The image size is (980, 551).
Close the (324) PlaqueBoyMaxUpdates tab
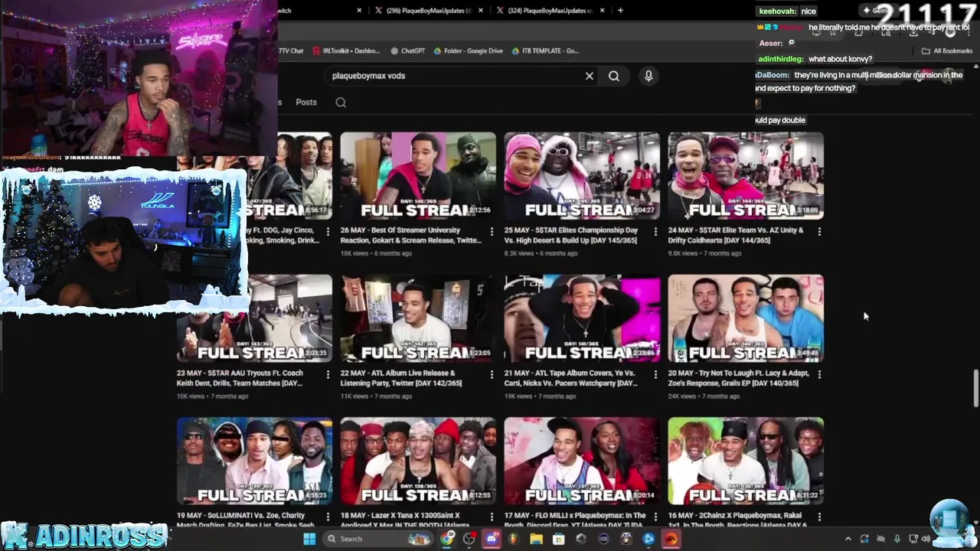coord(603,11)
